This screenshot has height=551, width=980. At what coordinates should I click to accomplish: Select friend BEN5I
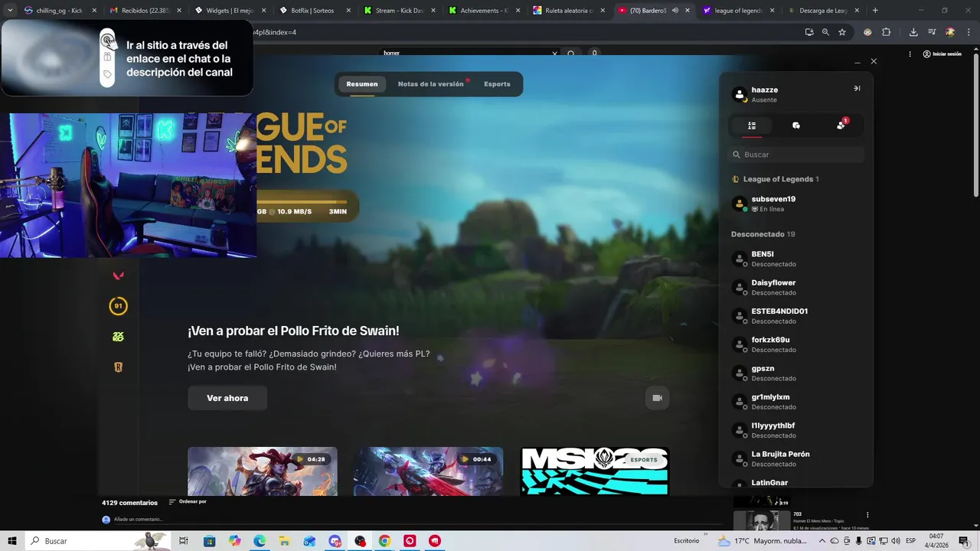pyautogui.click(x=796, y=259)
